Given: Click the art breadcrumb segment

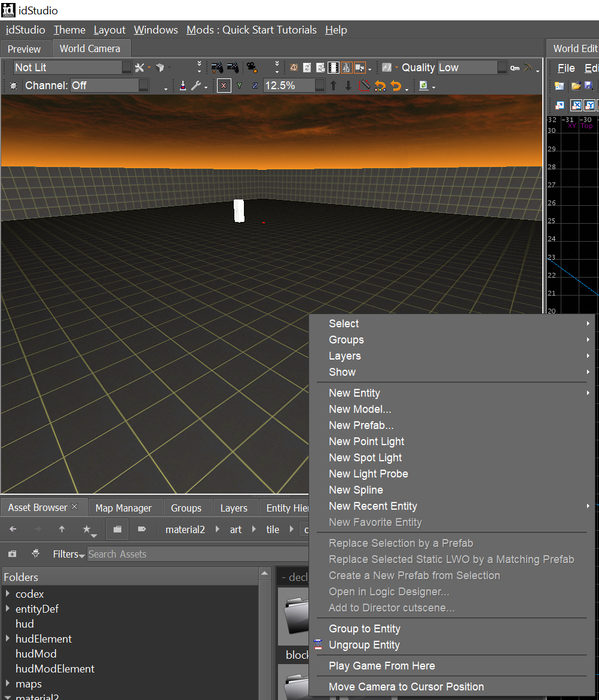Looking at the screenshot, I should click(236, 529).
